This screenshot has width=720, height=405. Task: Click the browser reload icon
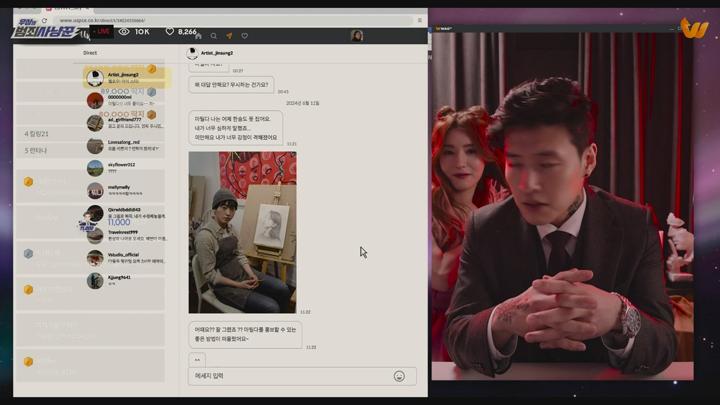[44, 20]
